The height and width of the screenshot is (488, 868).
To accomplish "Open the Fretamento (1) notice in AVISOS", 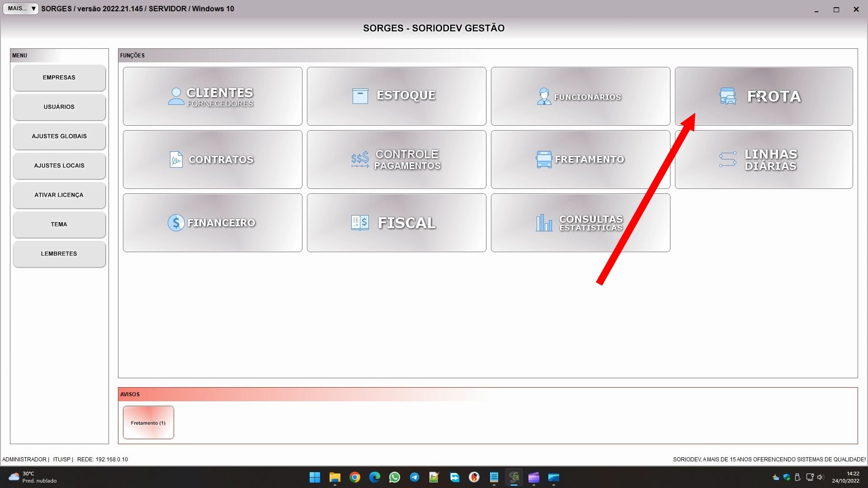I will tap(148, 422).
